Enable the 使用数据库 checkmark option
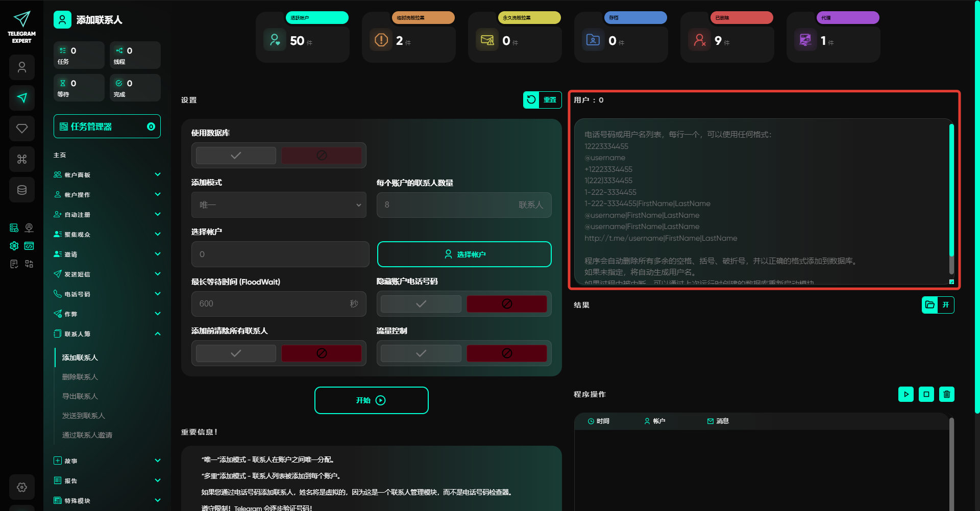Viewport: 980px width, 511px height. pos(236,156)
